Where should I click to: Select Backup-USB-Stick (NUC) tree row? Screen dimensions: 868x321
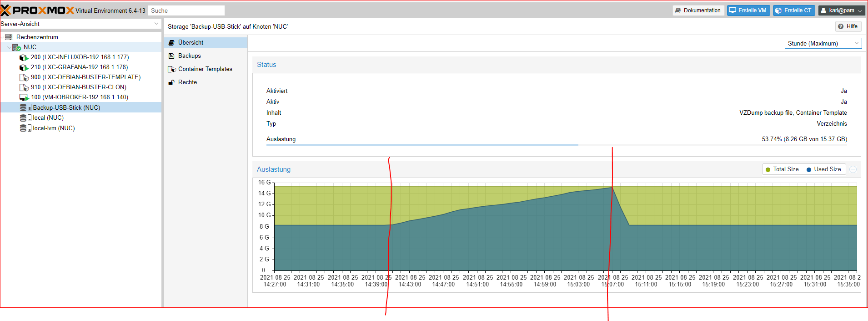(x=81, y=107)
